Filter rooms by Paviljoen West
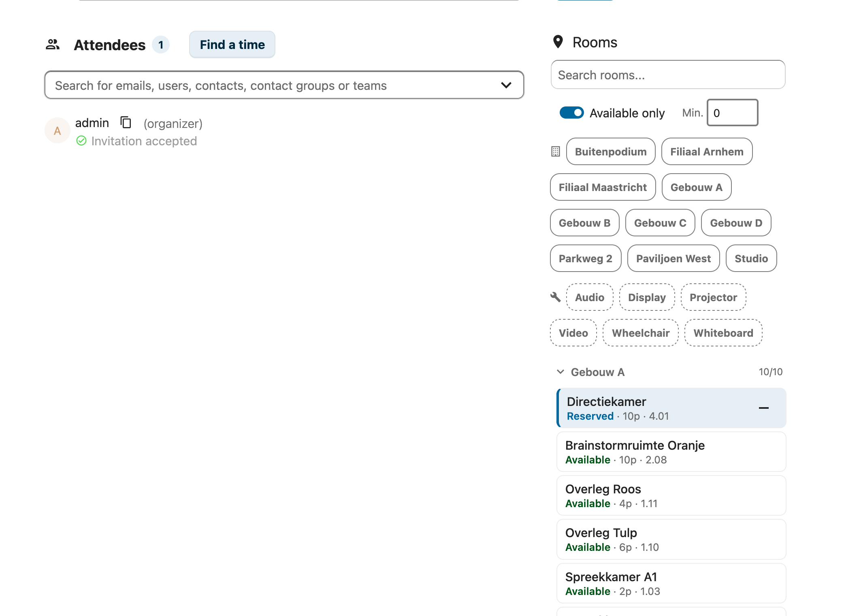The width and height of the screenshot is (844, 616). (673, 259)
